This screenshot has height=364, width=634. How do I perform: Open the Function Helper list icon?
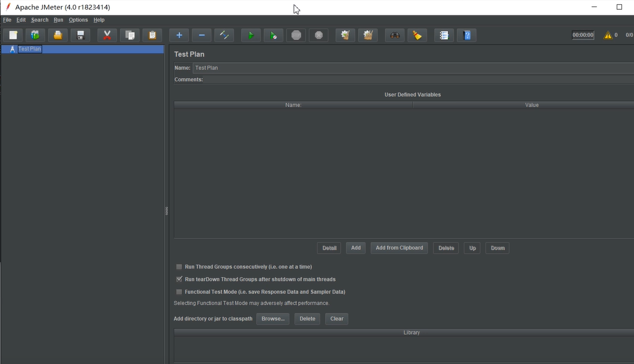click(444, 35)
